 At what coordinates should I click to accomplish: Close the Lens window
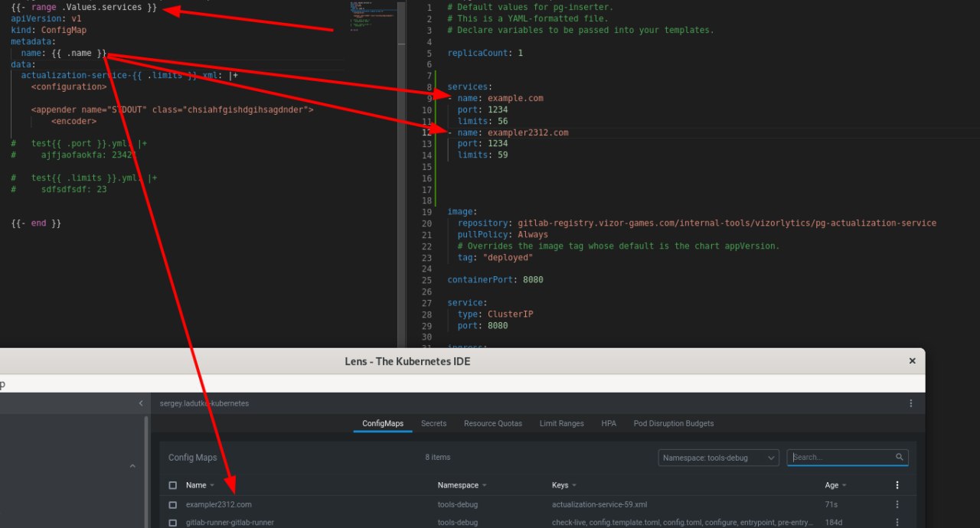click(x=912, y=361)
